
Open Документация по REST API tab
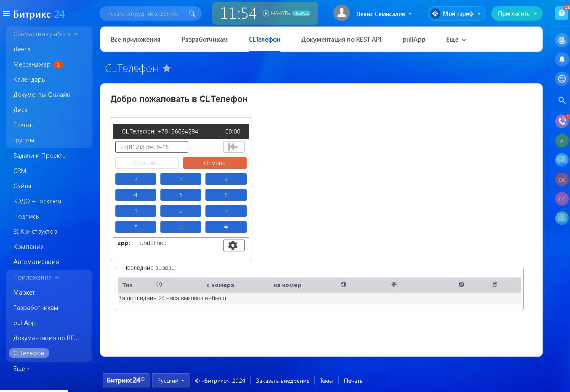[341, 40]
